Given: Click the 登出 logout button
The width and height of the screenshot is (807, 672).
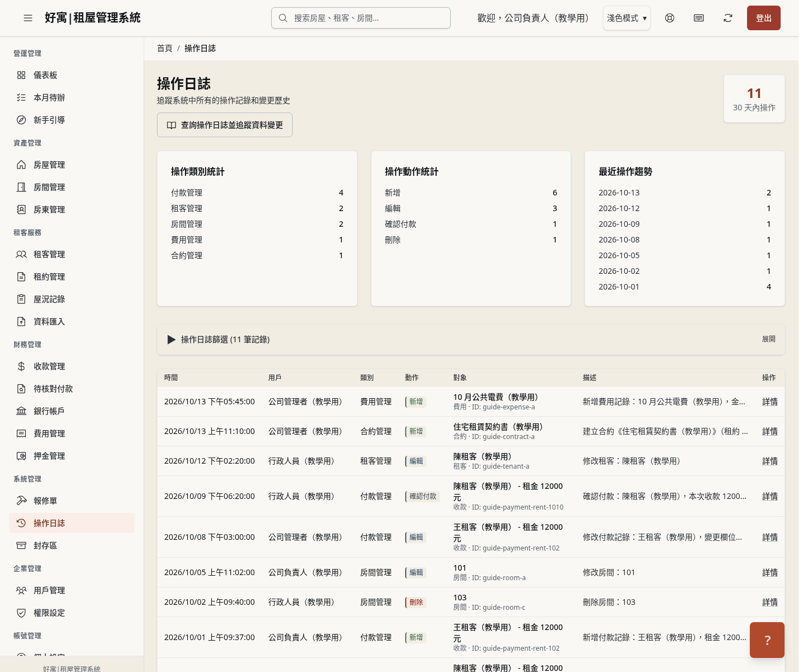Looking at the screenshot, I should pyautogui.click(x=763, y=18).
